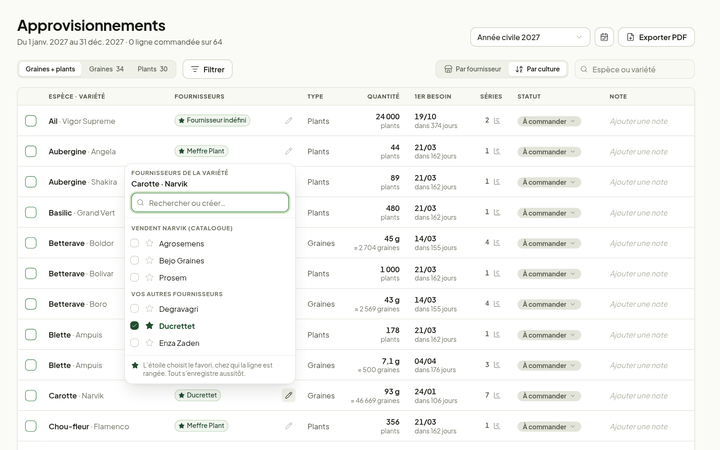720x450 pixels.
Task: Switch to Plants 30 tab
Action: pyautogui.click(x=152, y=69)
